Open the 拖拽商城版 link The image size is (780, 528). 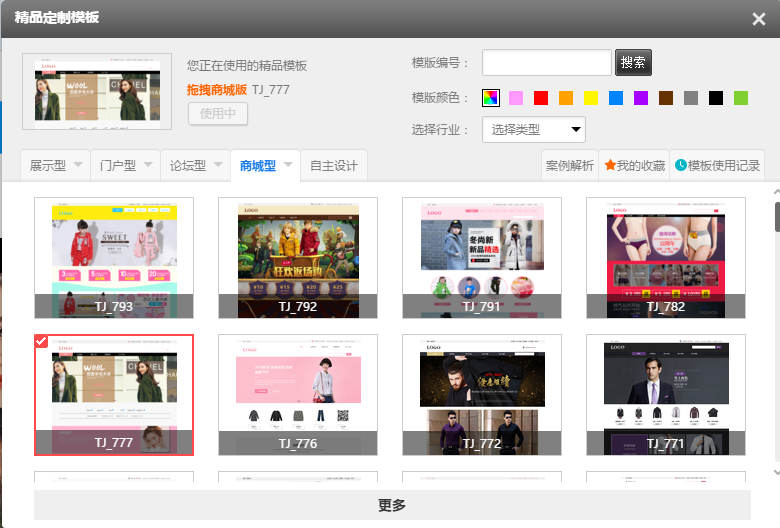click(x=216, y=90)
